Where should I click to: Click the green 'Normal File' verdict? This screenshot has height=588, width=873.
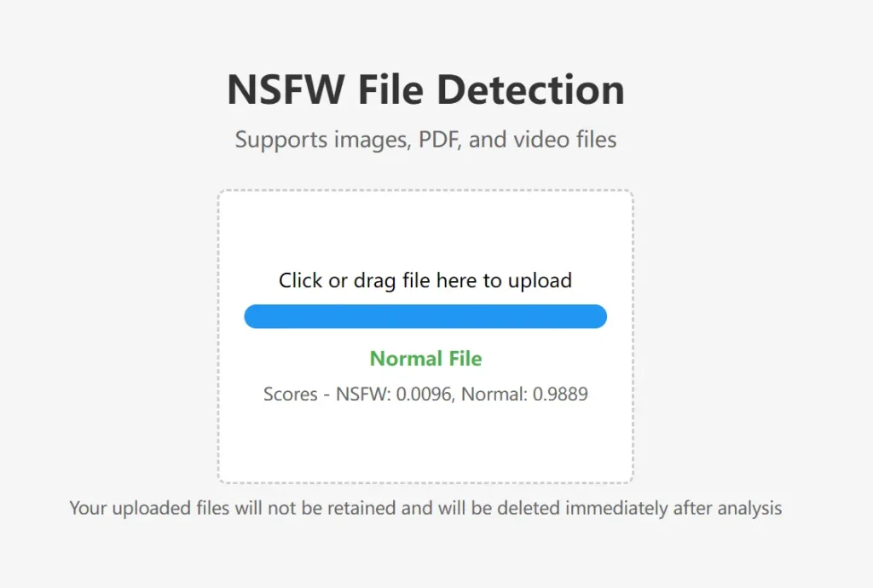(x=425, y=359)
